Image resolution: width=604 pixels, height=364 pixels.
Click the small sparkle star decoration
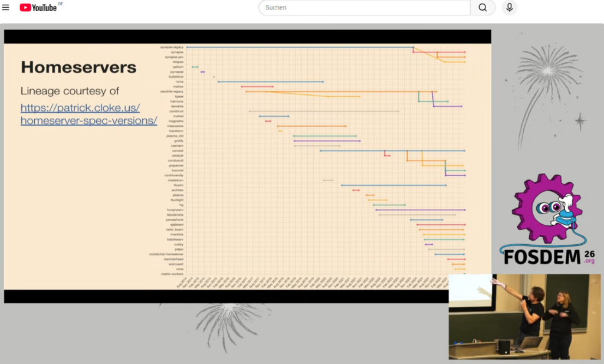pos(580,122)
